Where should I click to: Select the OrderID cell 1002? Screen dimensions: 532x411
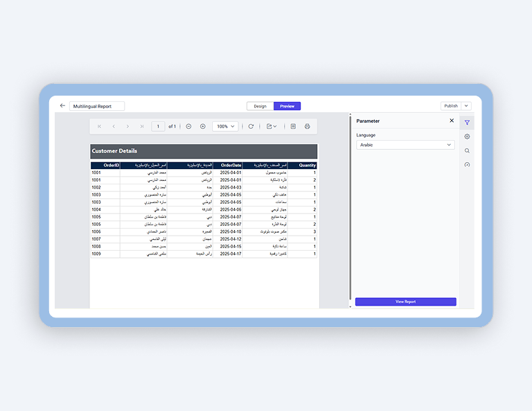click(x=105, y=187)
